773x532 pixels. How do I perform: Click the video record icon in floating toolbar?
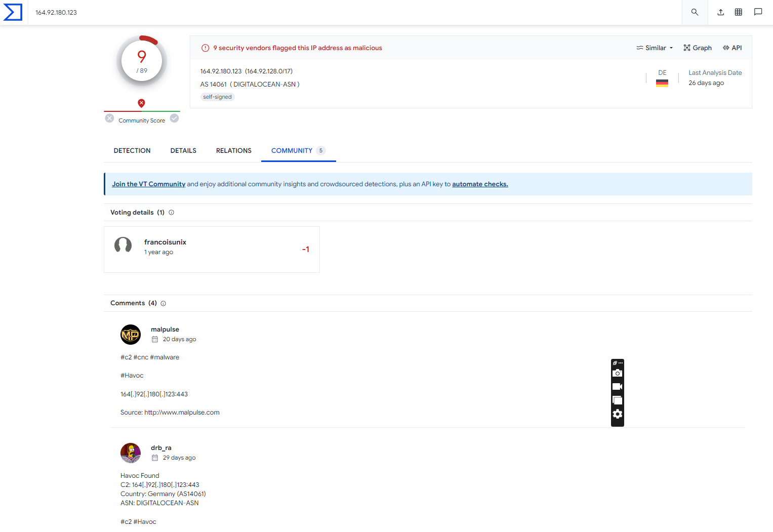coord(617,387)
